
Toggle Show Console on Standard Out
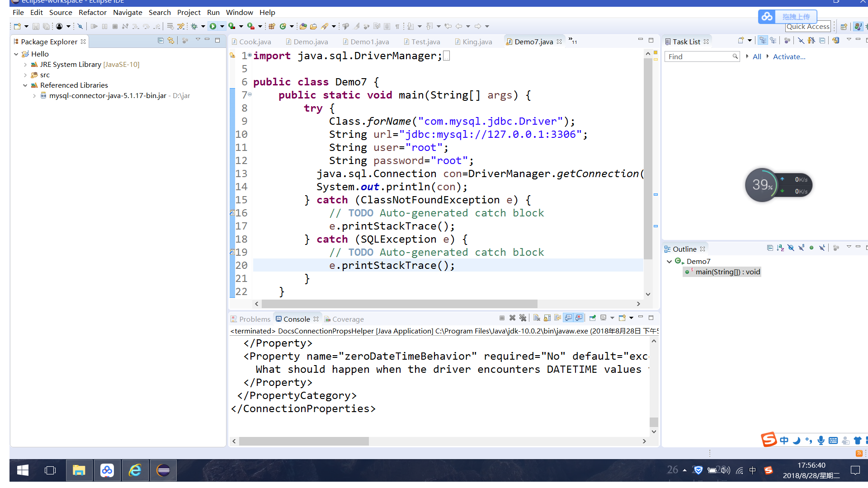568,318
